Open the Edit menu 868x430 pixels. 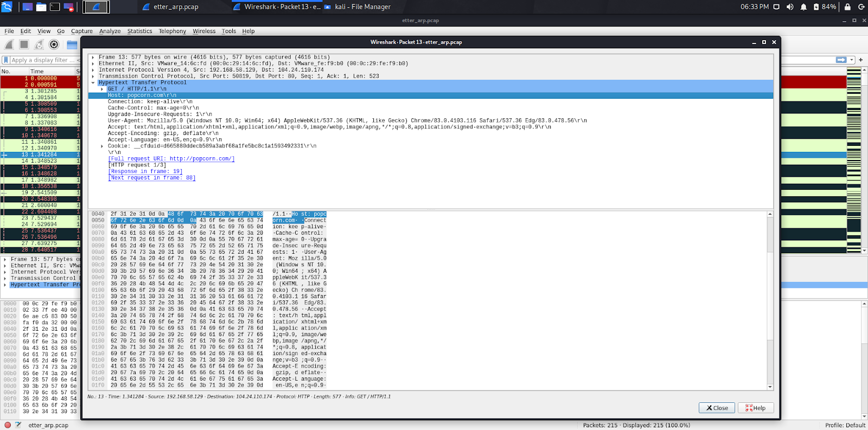pos(25,31)
